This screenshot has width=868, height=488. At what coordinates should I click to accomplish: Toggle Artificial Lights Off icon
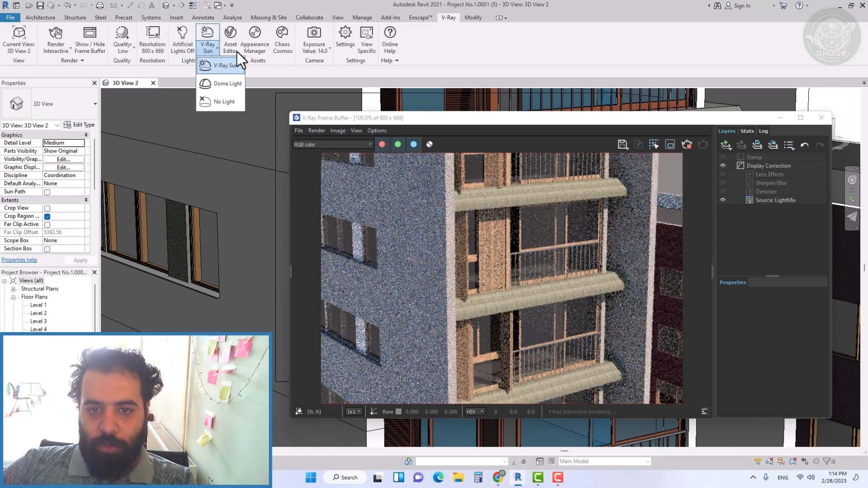tap(182, 33)
